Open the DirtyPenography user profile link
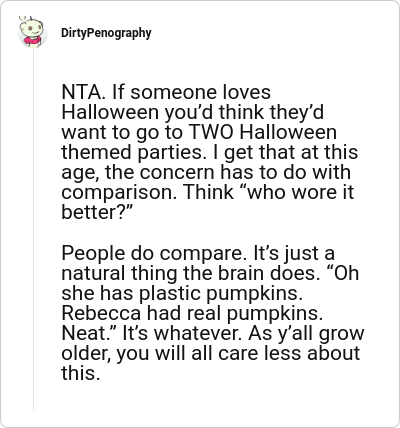This screenshot has height=428, width=400. (106, 33)
